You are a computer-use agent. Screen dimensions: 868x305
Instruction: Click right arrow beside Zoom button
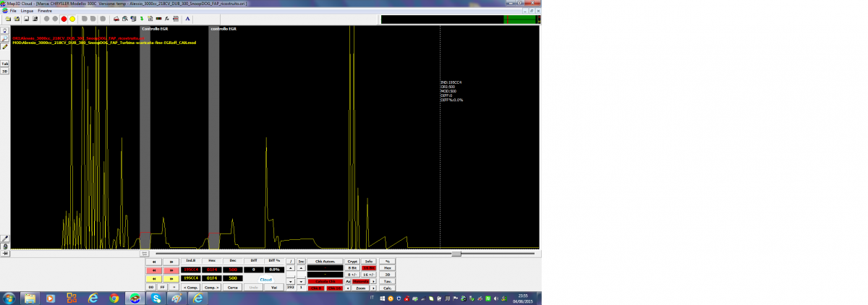tap(373, 288)
